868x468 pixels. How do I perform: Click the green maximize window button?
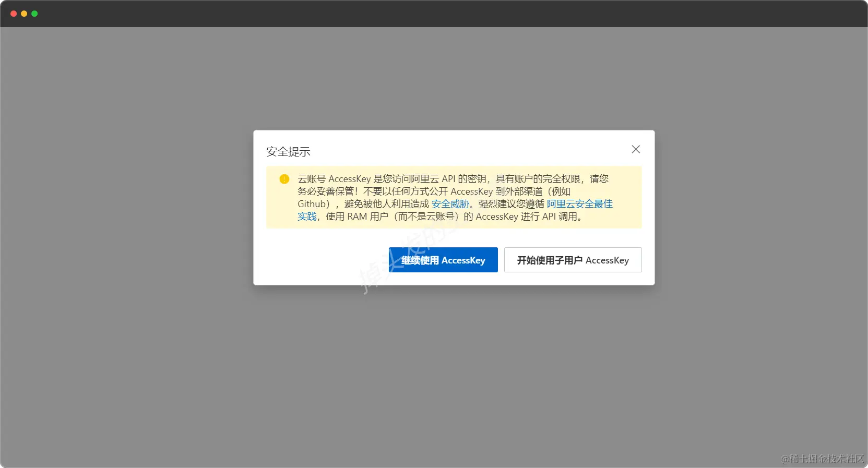point(34,14)
